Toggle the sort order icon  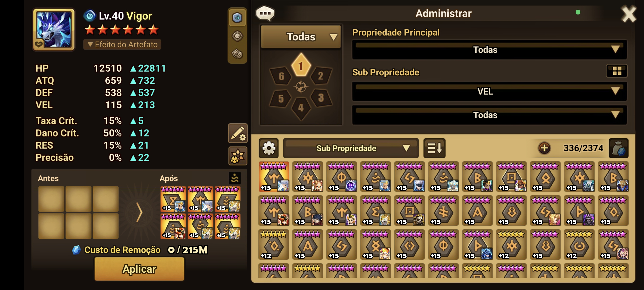click(x=434, y=148)
